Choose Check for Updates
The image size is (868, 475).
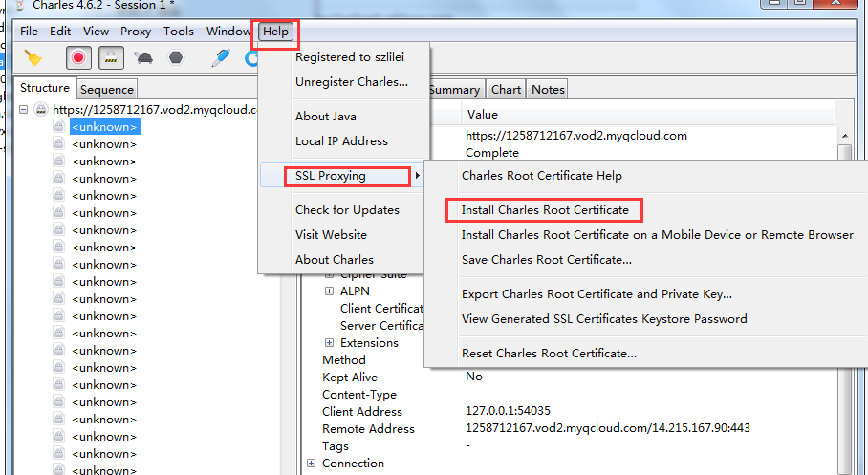coord(347,210)
